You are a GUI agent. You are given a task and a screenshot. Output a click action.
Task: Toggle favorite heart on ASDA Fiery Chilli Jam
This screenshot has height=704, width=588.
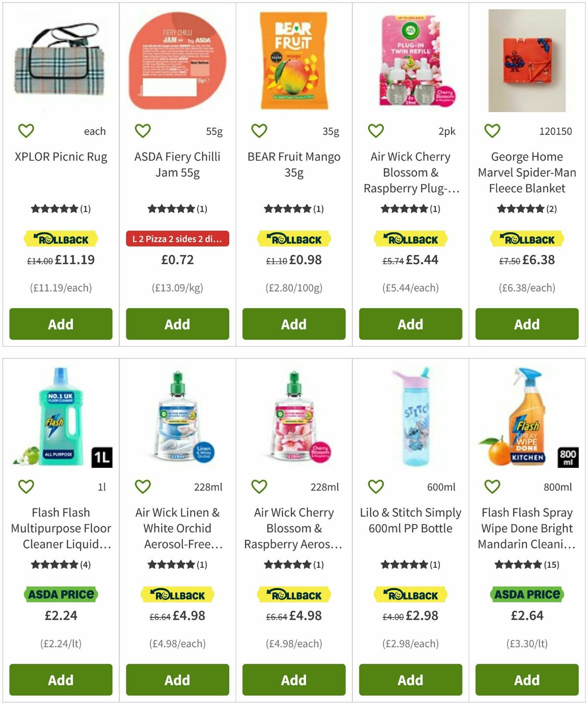[142, 131]
